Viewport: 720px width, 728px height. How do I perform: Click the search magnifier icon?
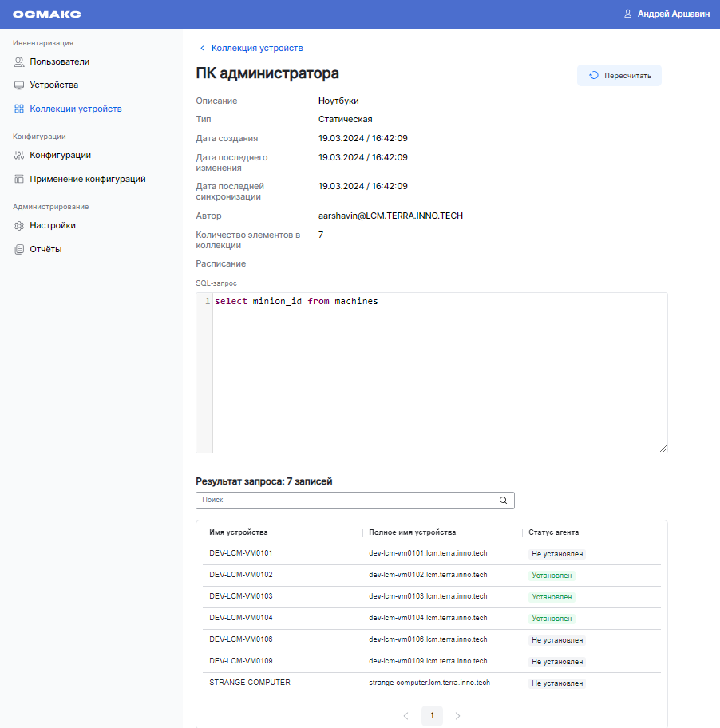pyautogui.click(x=503, y=500)
